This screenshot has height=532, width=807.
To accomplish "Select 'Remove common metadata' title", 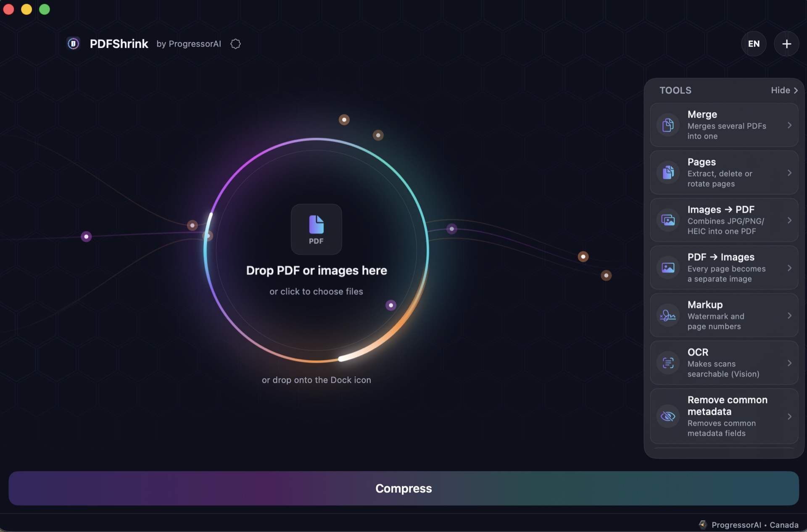I will [727, 406].
